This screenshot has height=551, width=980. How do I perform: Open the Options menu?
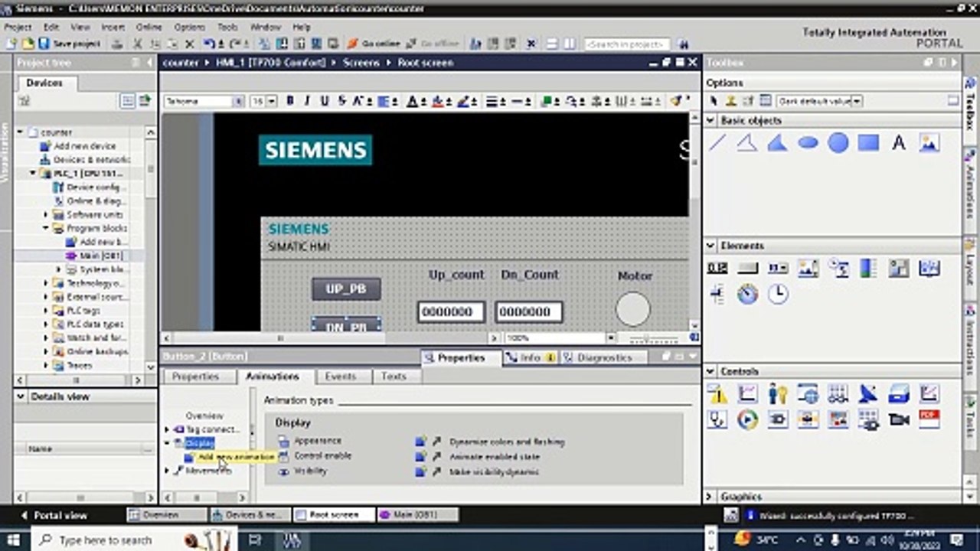[189, 27]
